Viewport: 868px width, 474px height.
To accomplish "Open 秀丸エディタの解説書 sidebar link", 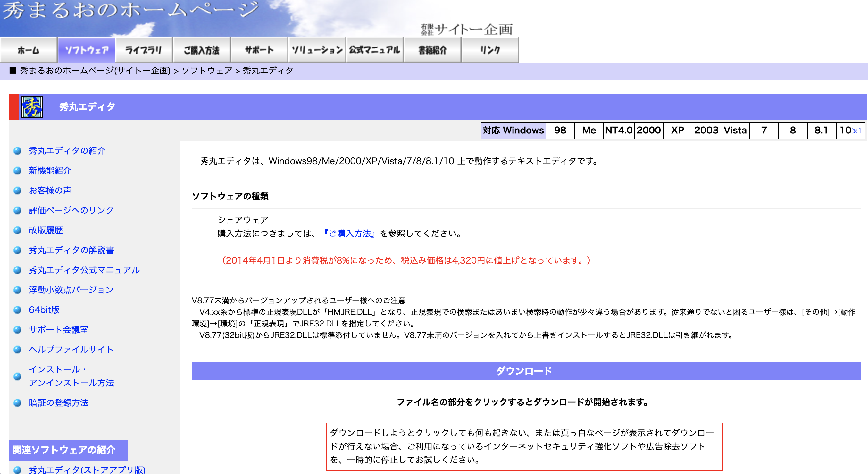I will click(x=71, y=250).
